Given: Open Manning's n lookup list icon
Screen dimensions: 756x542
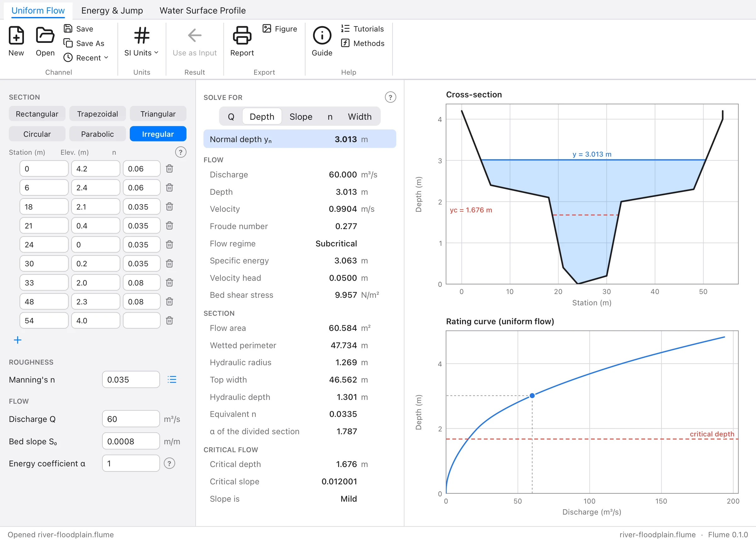Looking at the screenshot, I should coord(172,380).
